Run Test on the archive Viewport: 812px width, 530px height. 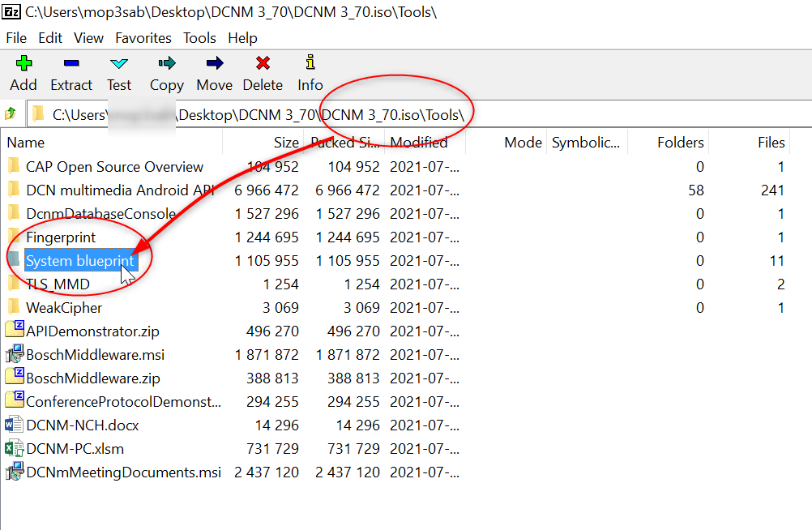point(118,72)
